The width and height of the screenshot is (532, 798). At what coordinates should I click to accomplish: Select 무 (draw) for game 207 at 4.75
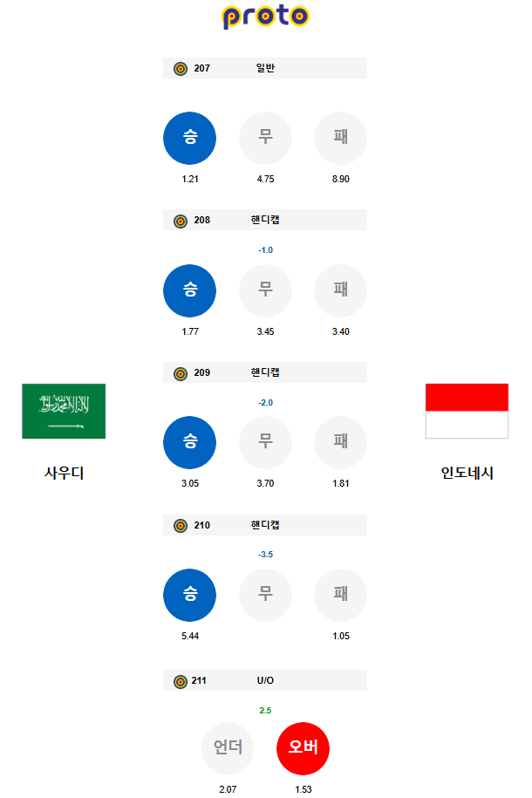(x=265, y=138)
